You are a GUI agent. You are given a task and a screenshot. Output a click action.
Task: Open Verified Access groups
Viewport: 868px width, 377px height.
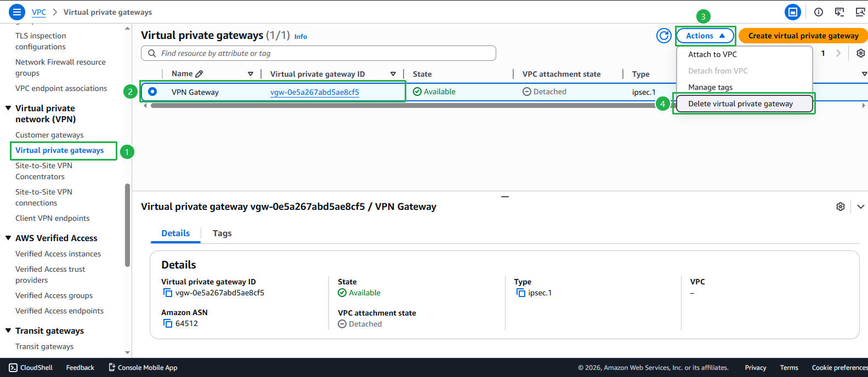pyautogui.click(x=54, y=295)
